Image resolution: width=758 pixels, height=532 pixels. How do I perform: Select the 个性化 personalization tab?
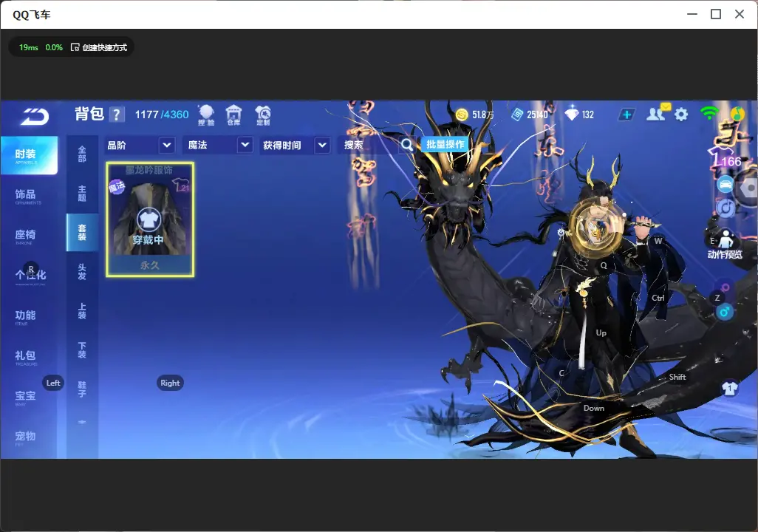click(29, 276)
